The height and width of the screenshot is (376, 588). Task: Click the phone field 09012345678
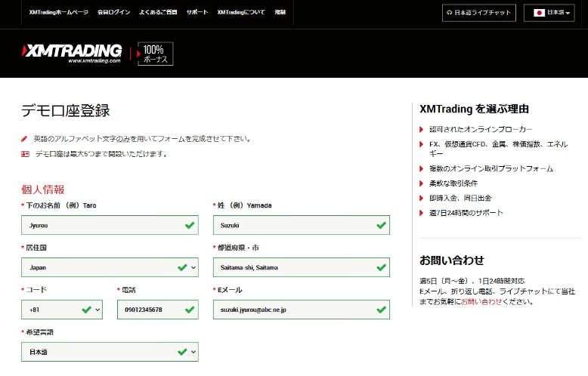[x=158, y=310]
